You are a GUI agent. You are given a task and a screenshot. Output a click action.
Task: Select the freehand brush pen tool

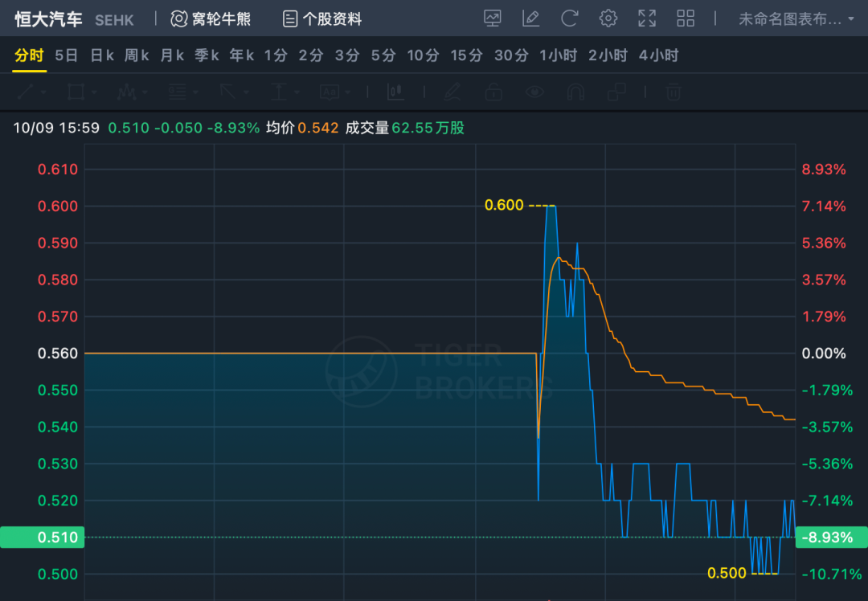452,92
